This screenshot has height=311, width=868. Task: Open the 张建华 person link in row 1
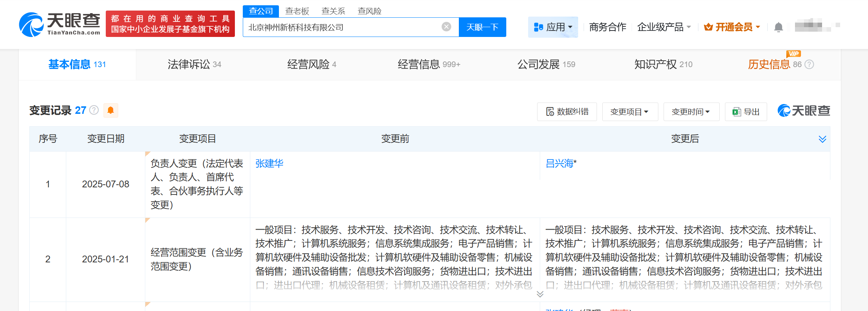tap(269, 163)
